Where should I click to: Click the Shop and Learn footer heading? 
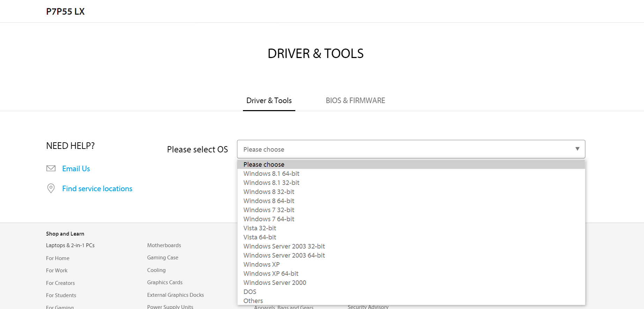click(x=65, y=233)
